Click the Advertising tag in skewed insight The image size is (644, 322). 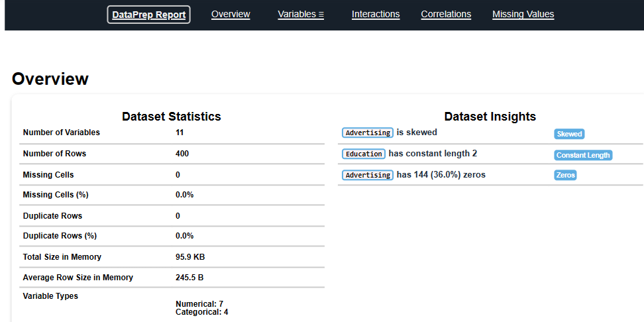368,133
